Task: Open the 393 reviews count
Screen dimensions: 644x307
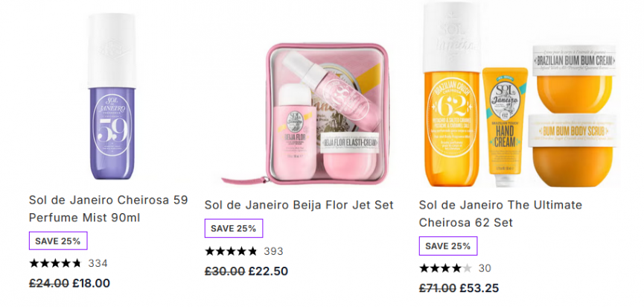Action: tap(273, 251)
